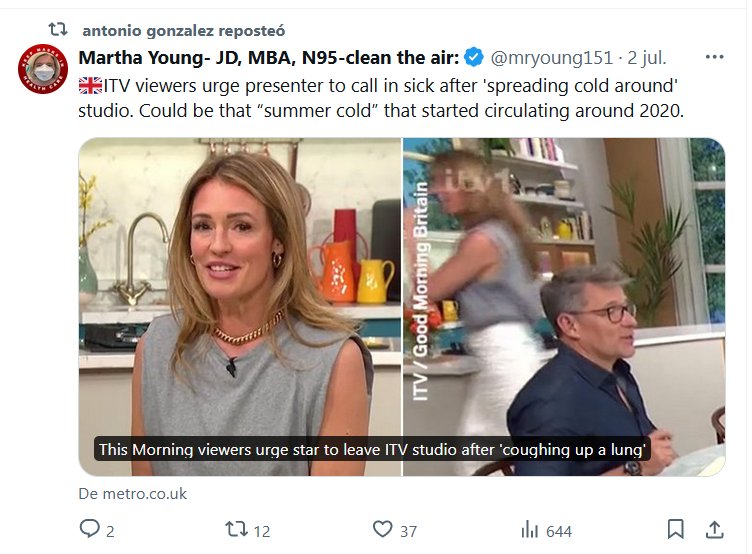752x554 pixels.
Task: Open tweet permalink via '2 jul.' date
Action: point(644,57)
